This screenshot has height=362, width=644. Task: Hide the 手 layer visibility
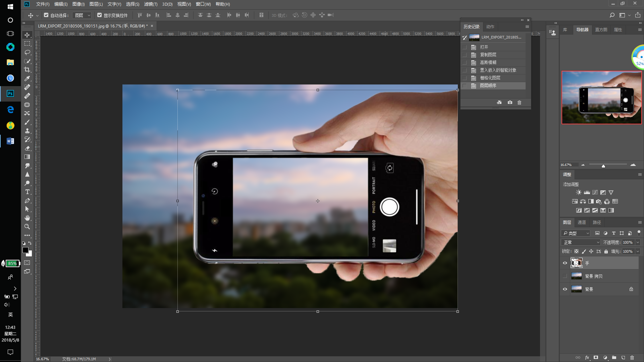tap(565, 263)
